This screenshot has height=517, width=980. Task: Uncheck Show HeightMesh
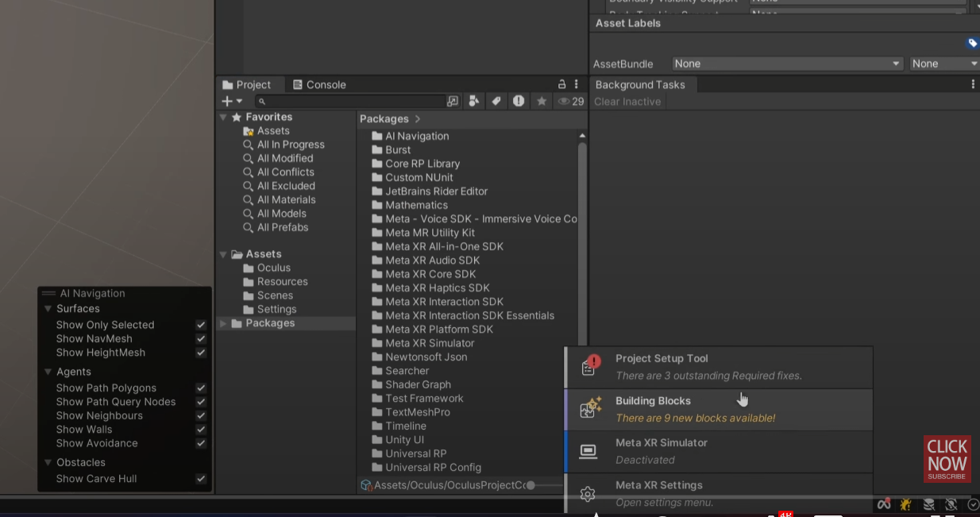pyautogui.click(x=201, y=353)
